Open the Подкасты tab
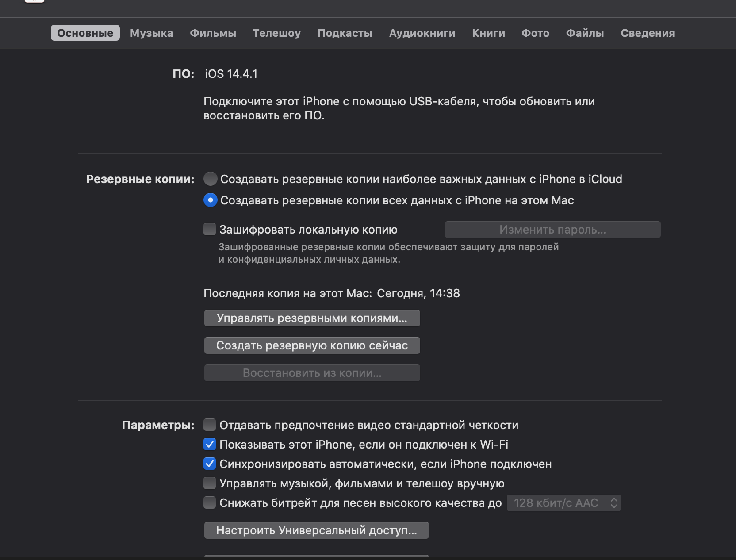This screenshot has width=736, height=560. pyautogui.click(x=345, y=33)
